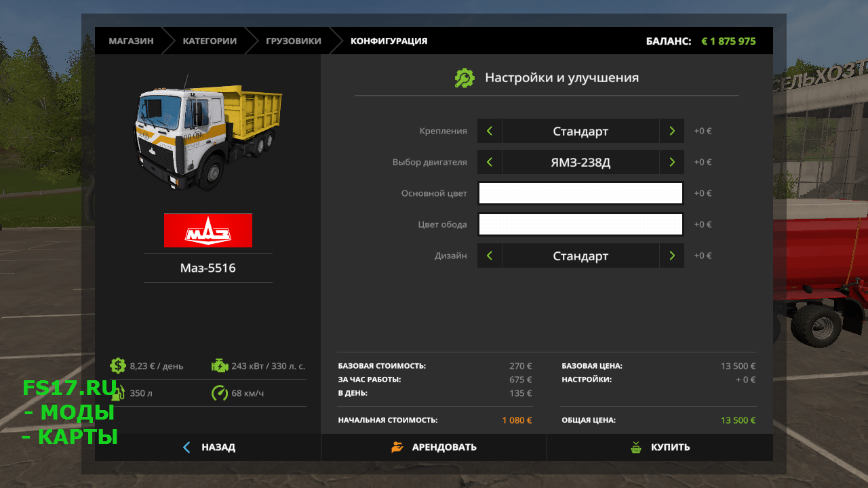Click the MAZ brand logo
The height and width of the screenshot is (488, 868).
[208, 230]
